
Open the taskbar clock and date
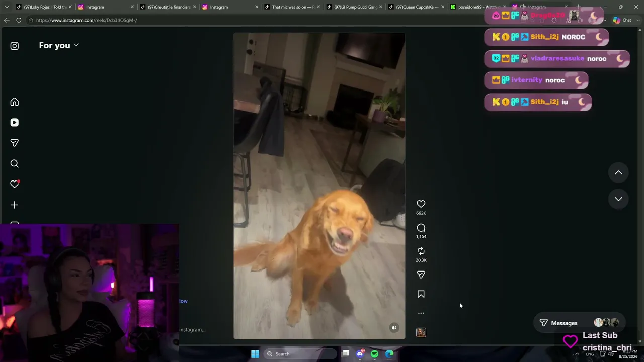click(x=628, y=354)
